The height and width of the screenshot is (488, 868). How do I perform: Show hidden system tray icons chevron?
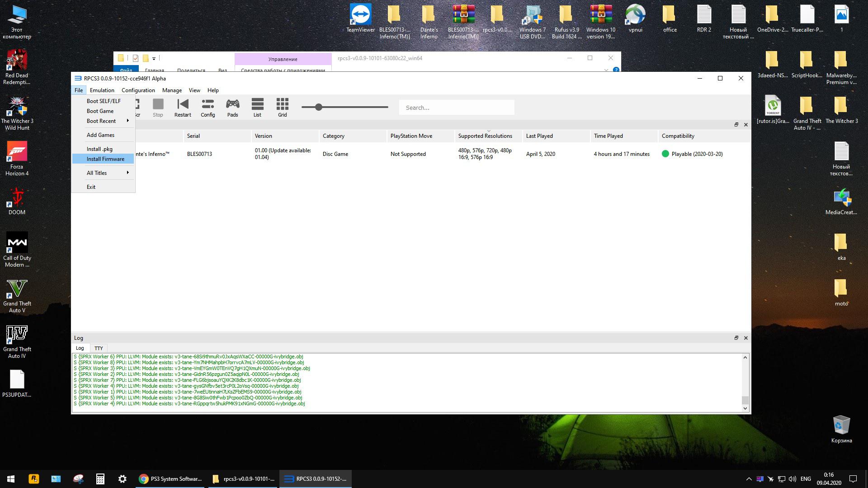point(749,479)
